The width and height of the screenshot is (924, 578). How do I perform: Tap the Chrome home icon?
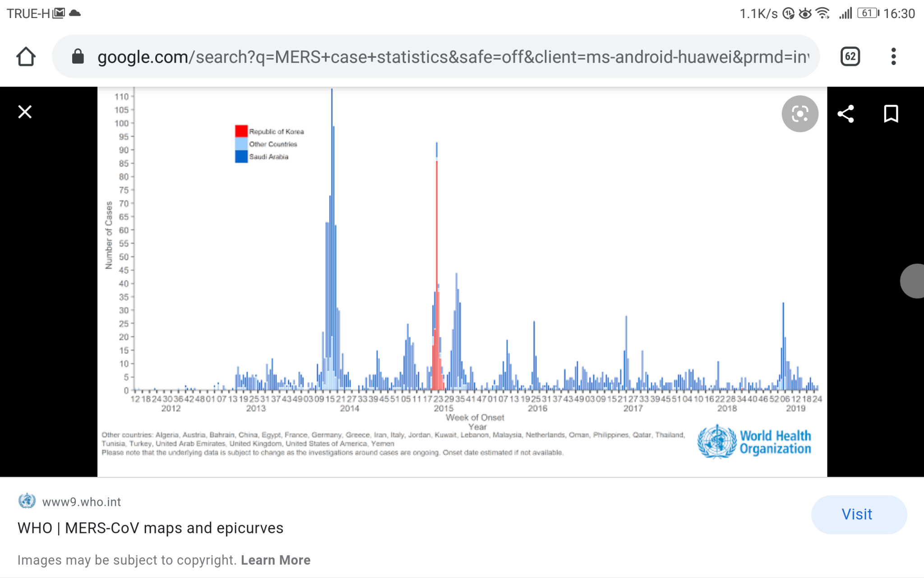click(x=26, y=57)
